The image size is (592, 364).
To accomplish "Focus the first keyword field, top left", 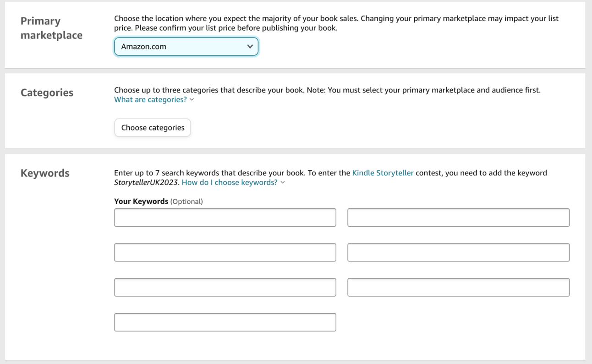I will tap(225, 217).
